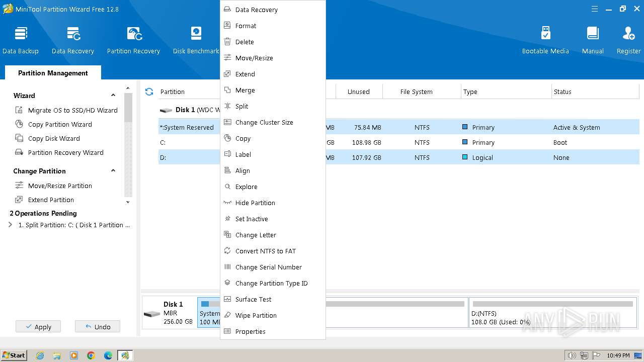Launch Data Recovery from the toolbar
This screenshot has height=362, width=644.
tap(73, 40)
